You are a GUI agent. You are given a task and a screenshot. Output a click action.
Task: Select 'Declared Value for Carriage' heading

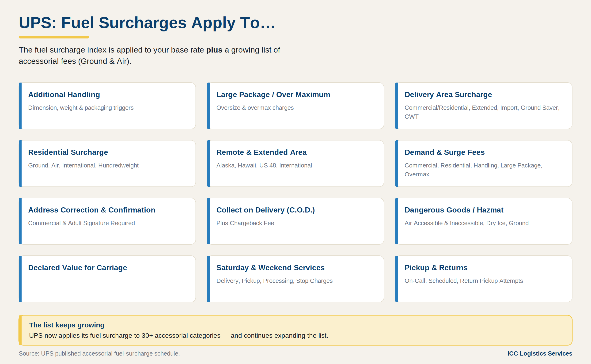(x=78, y=268)
